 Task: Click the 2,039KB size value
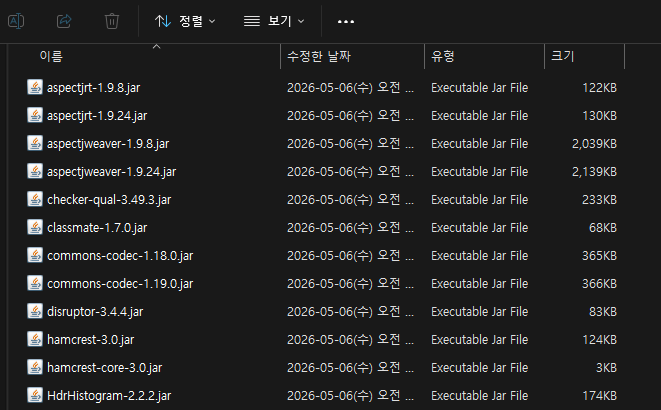point(594,144)
